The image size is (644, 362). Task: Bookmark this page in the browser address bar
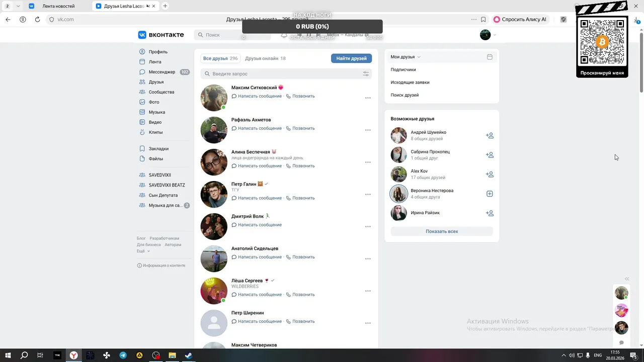point(484,20)
